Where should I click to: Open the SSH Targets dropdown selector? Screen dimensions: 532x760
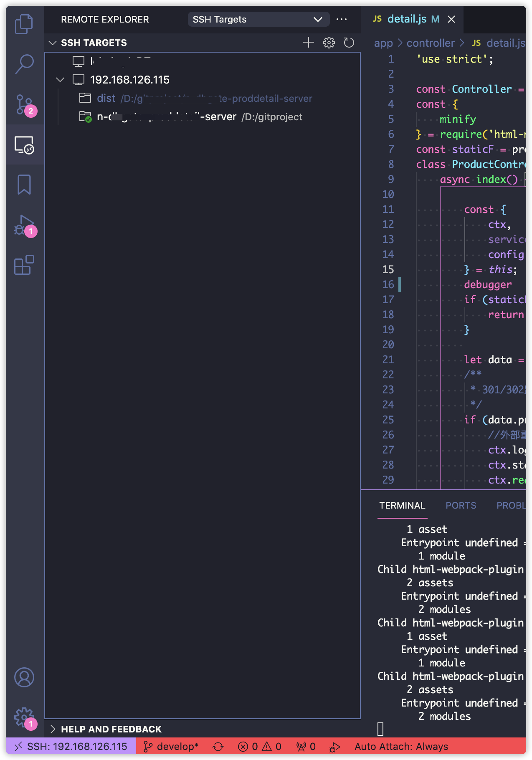click(x=258, y=19)
